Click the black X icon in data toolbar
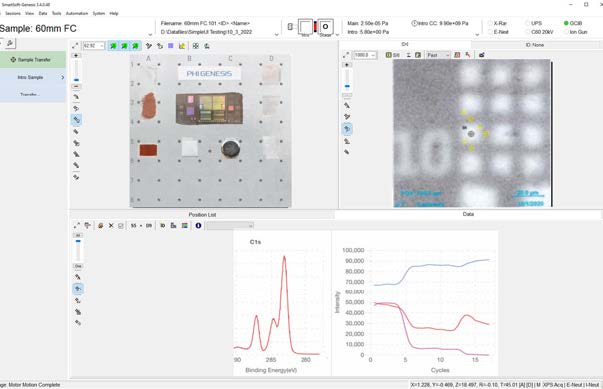Viewport: 603px width, 389px height. point(111,226)
